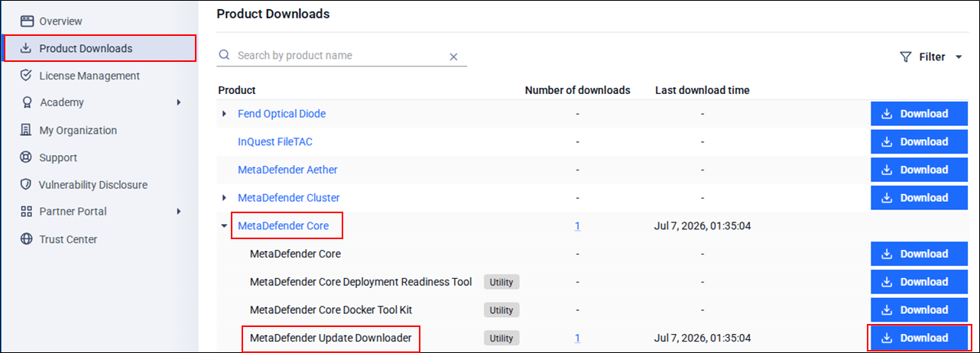
Task: Clear the product search with X
Action: tap(453, 57)
